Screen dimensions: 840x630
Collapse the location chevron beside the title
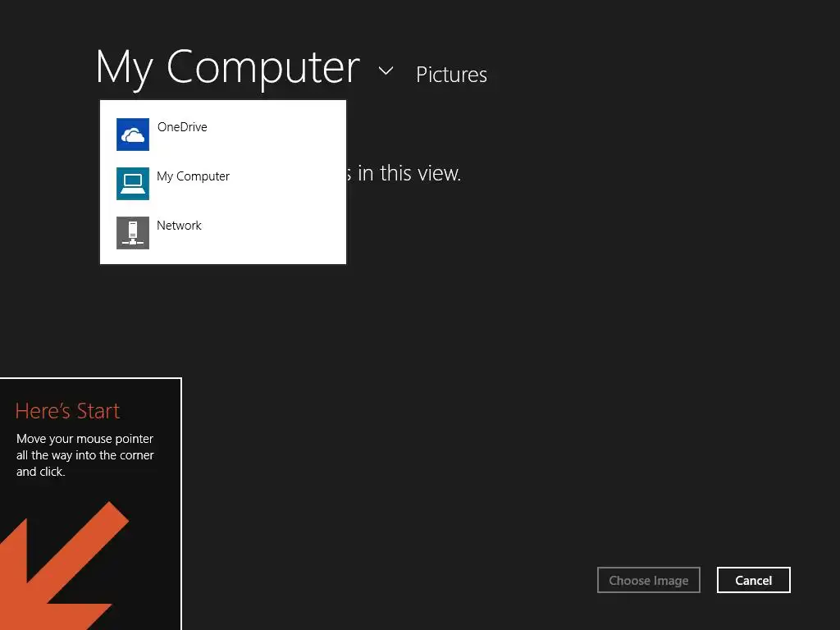point(386,71)
